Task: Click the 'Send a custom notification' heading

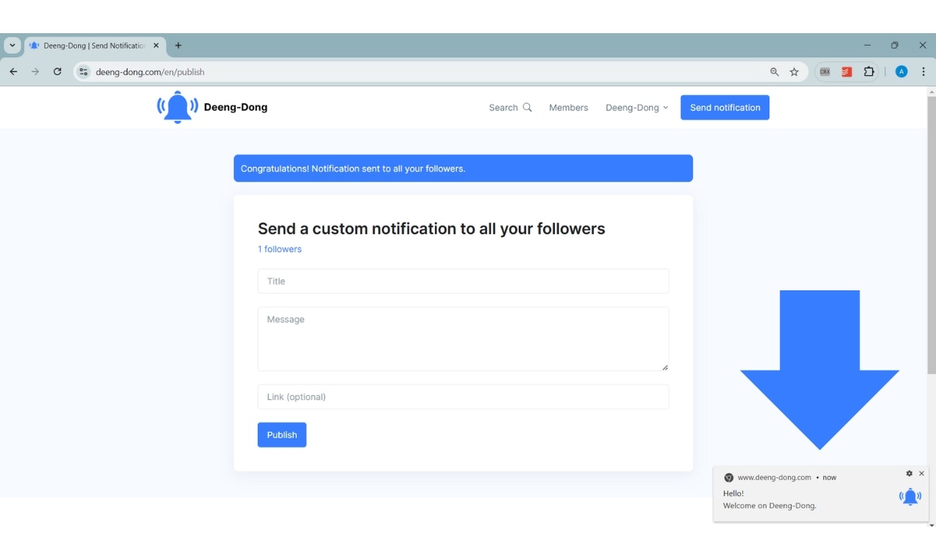Action: (x=431, y=228)
